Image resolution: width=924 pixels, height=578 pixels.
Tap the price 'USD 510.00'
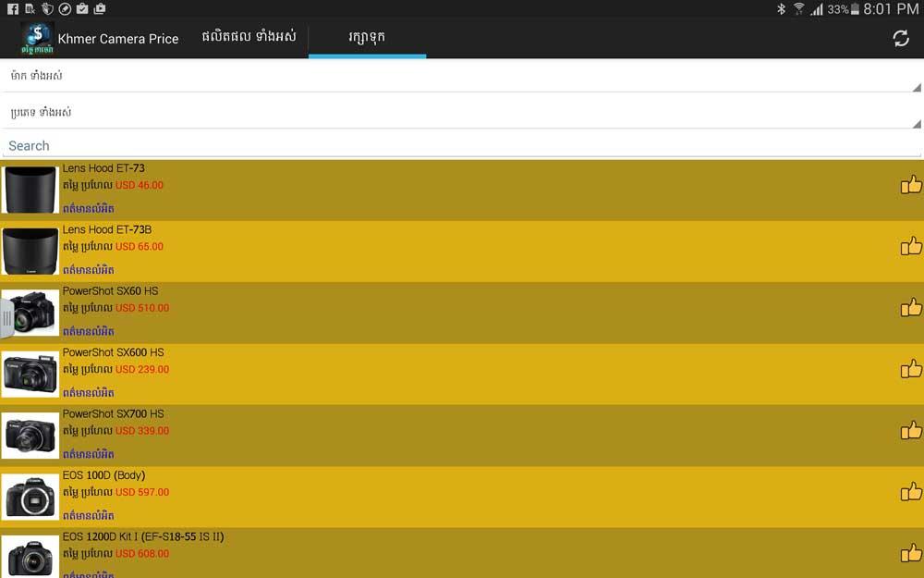(142, 308)
